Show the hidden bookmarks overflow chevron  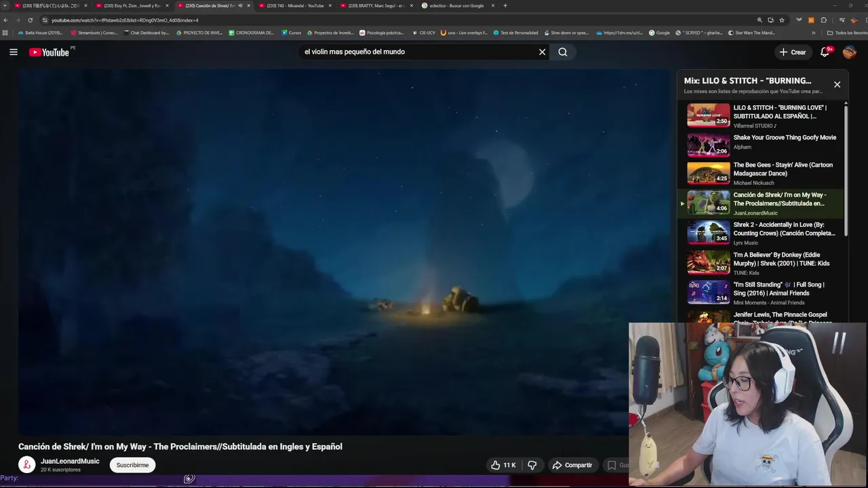pos(814,33)
